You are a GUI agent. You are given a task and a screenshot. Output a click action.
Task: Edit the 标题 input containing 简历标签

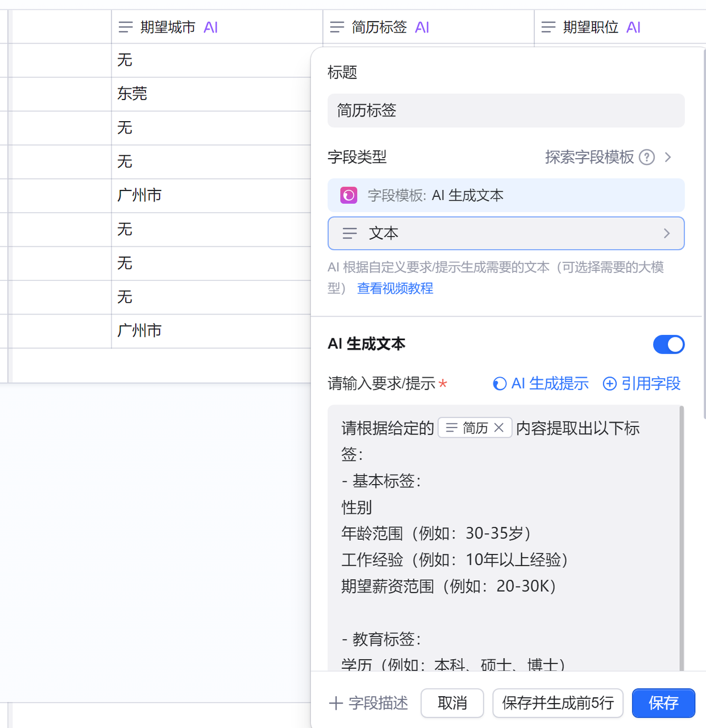point(506,110)
